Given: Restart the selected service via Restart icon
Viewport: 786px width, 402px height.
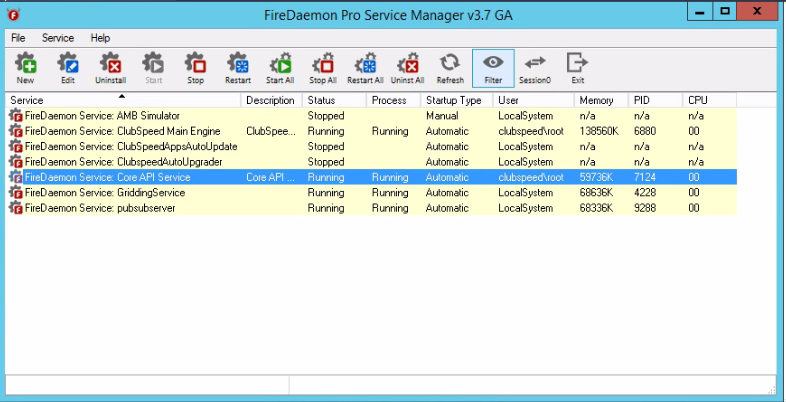Looking at the screenshot, I should pos(238,68).
